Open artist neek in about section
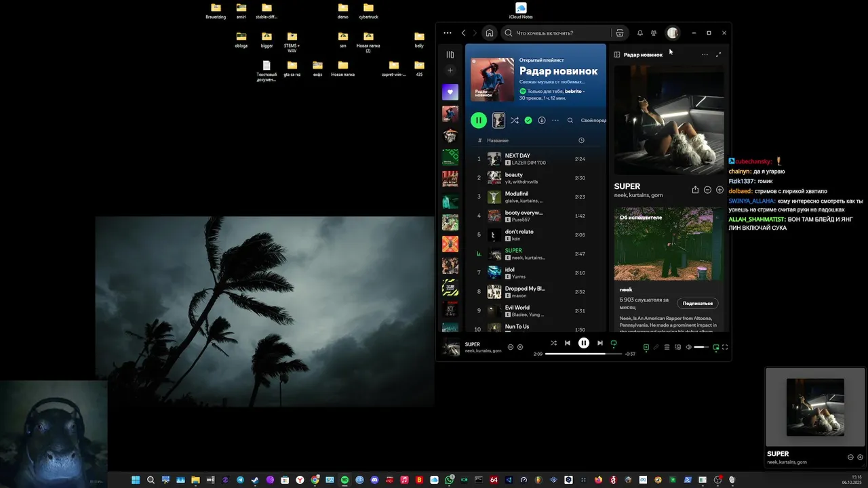 click(626, 289)
